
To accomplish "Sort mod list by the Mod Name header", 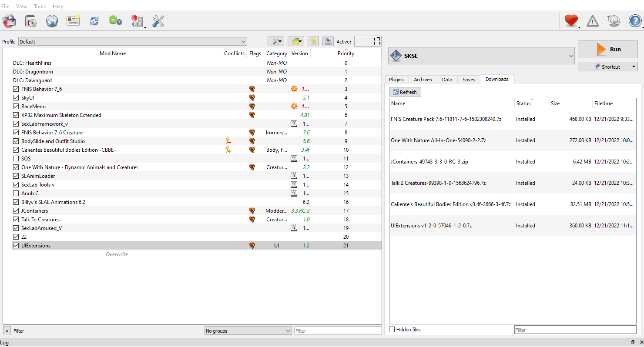I will pos(113,53).
